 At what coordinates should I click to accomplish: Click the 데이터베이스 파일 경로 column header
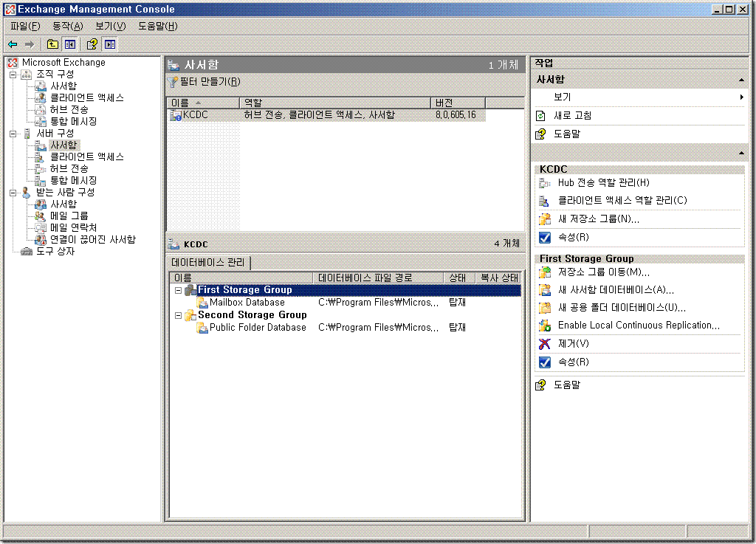(x=378, y=278)
